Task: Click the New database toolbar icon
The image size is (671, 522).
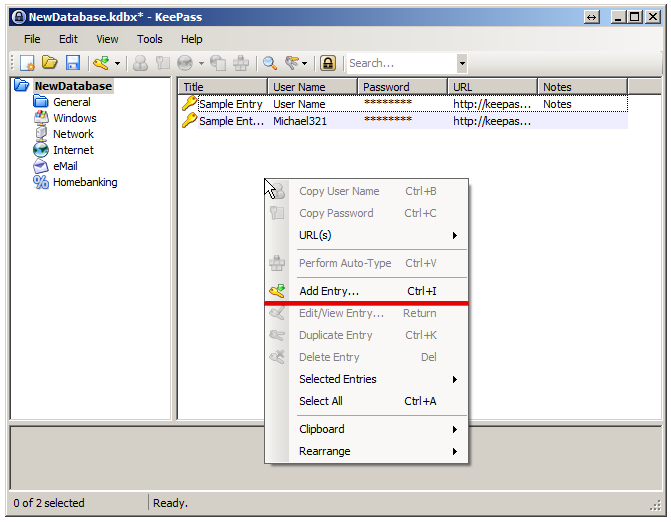Action: coord(28,63)
